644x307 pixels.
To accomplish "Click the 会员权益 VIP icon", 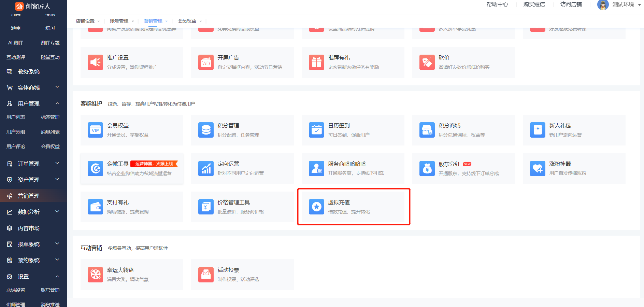I will 95,130.
